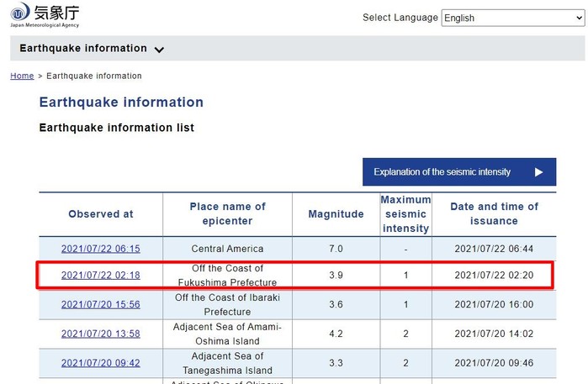This screenshot has width=588, height=384.
Task: Click the Observed at column header
Action: (101, 214)
